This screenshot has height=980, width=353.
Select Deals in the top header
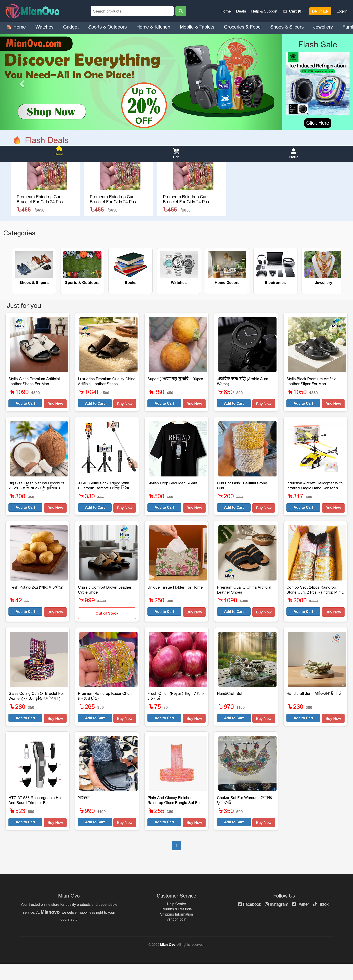(241, 11)
